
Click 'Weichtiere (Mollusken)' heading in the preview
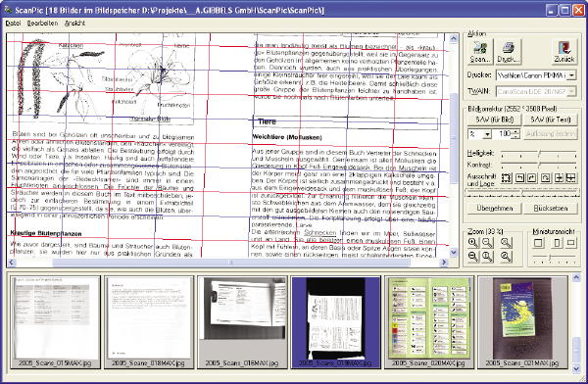point(287,137)
